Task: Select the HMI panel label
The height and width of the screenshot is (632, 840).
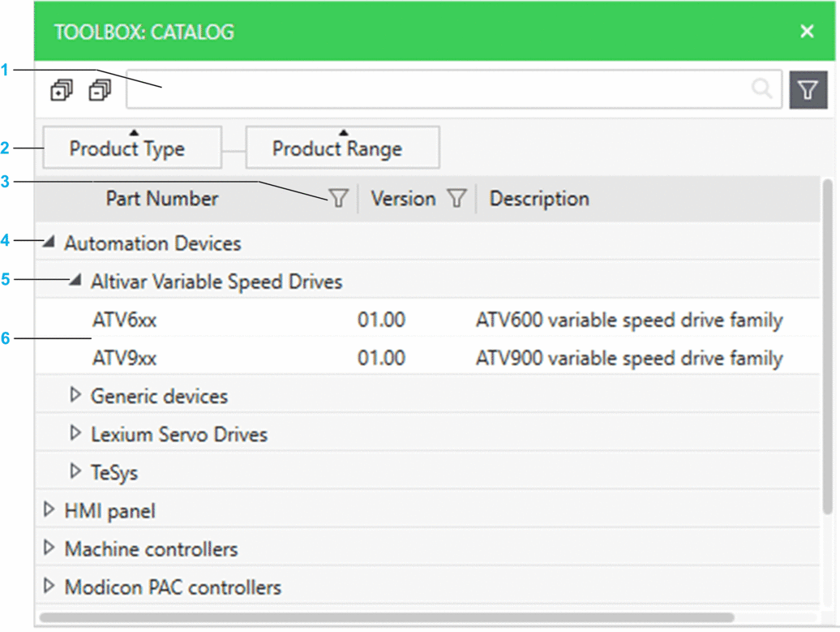Action: click(109, 511)
